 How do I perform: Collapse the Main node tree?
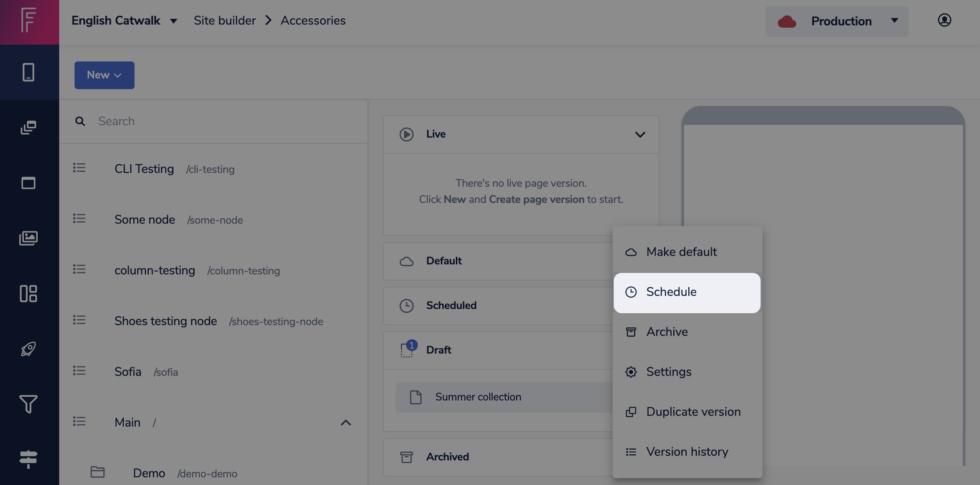[345, 423]
